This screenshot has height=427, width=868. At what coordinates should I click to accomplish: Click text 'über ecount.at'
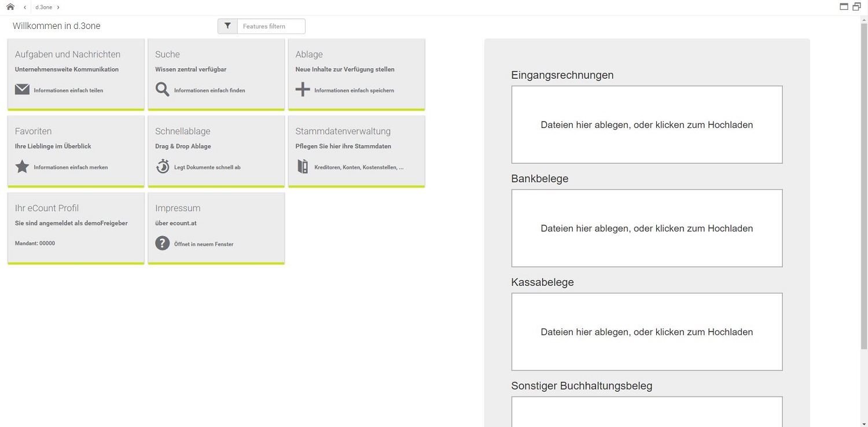(176, 223)
